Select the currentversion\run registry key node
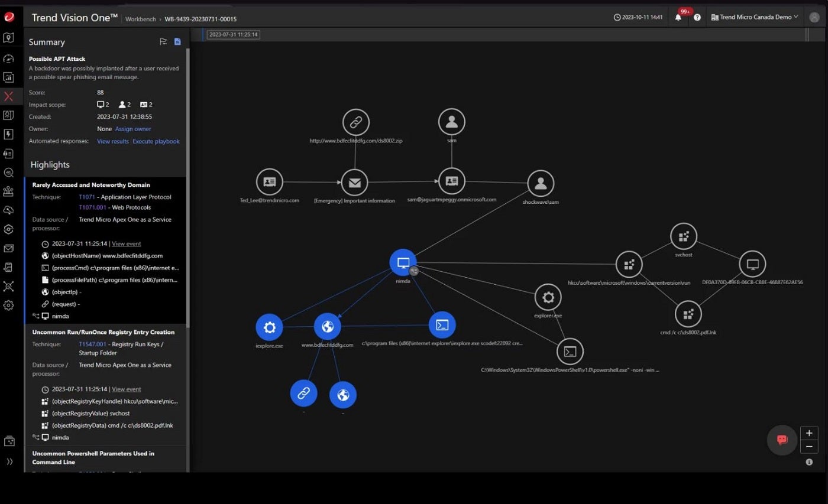This screenshot has height=504, width=828. (629, 264)
